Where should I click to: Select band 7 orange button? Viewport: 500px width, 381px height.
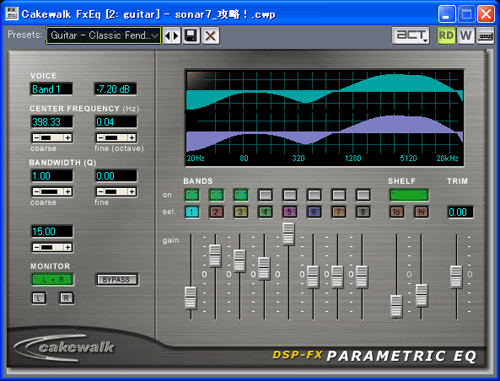339,212
